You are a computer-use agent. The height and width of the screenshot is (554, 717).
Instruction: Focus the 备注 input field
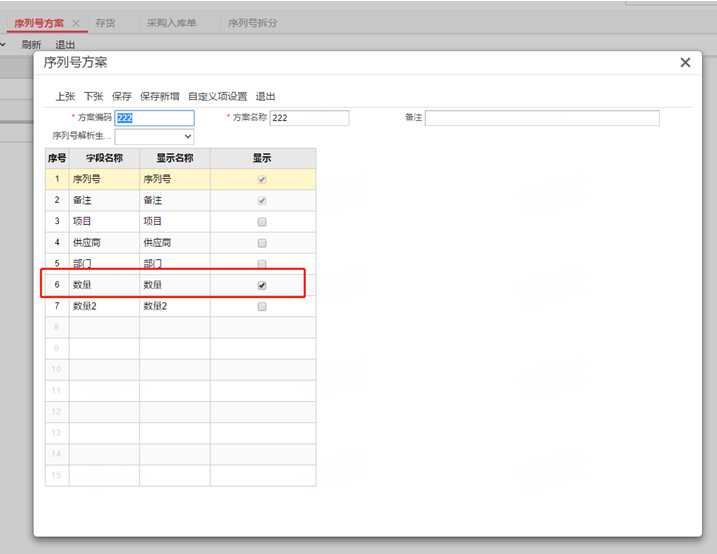(x=542, y=118)
